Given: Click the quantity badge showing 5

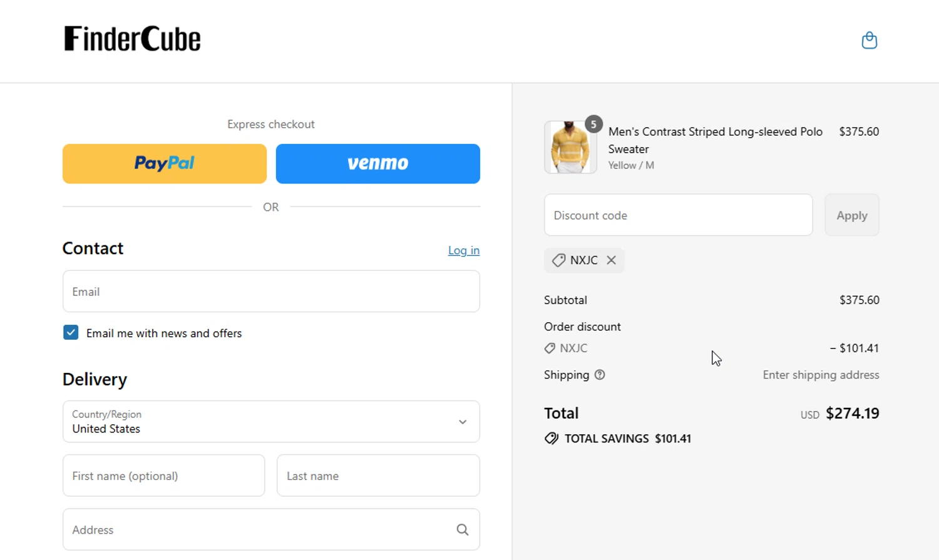Looking at the screenshot, I should pos(593,124).
